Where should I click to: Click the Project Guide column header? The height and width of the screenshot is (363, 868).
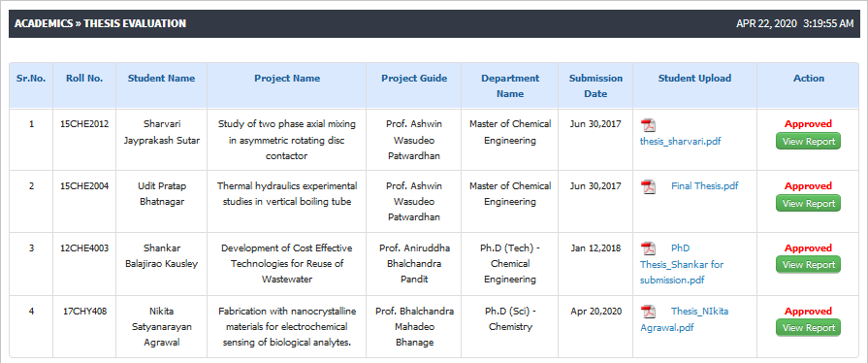(414, 79)
